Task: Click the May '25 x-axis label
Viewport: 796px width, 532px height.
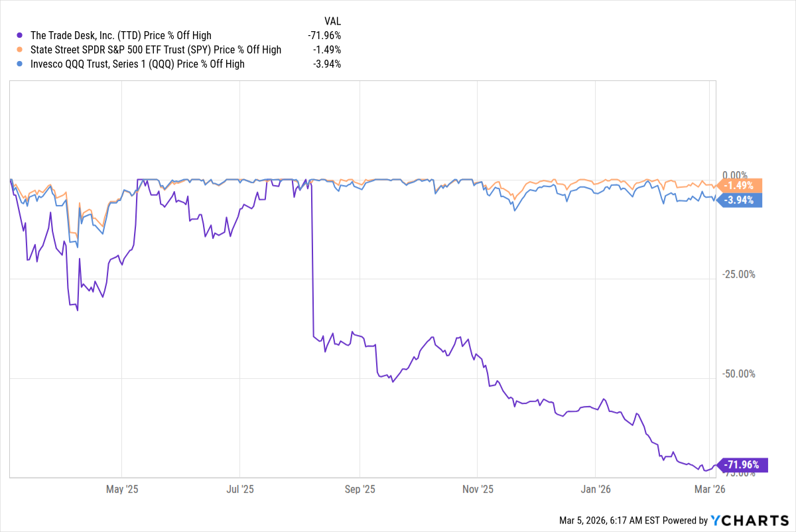Action: (x=122, y=490)
